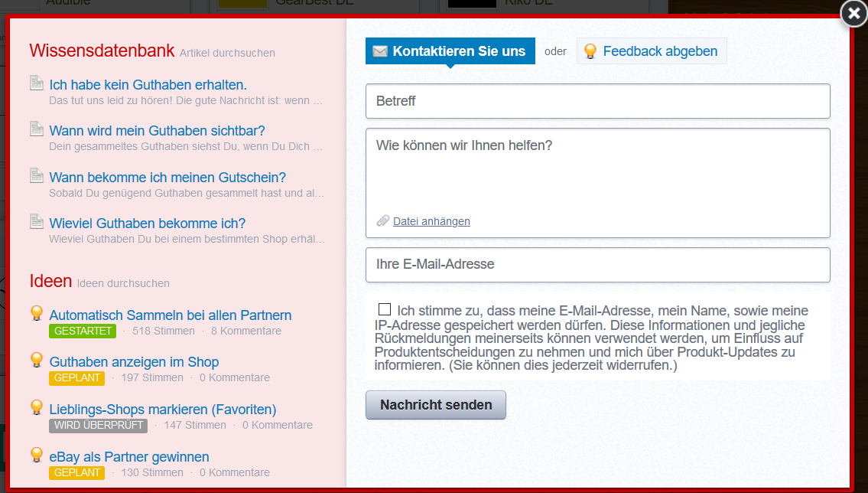
Task: Send the message with Nachricht senden
Action: 436,405
